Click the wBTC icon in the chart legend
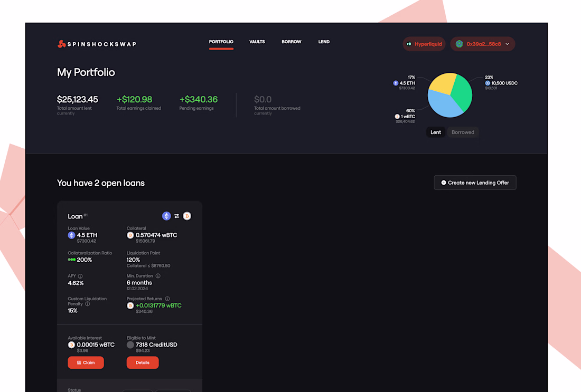Screen dimensions: 581x392 click(397, 117)
